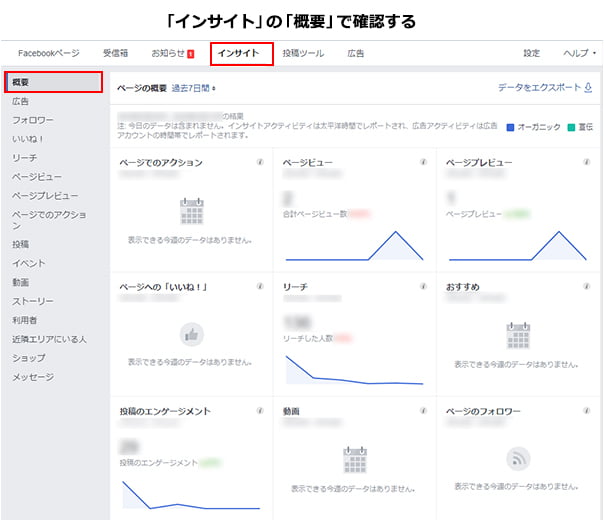Click the blue オーガニック legend swatch

[x=511, y=127]
